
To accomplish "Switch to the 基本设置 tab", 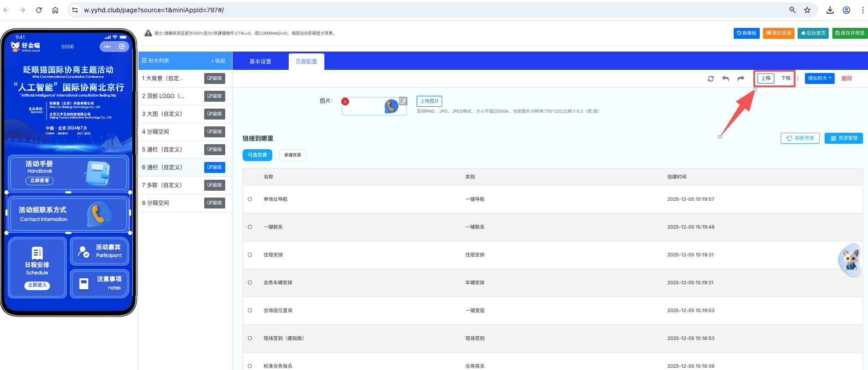I will coord(260,62).
